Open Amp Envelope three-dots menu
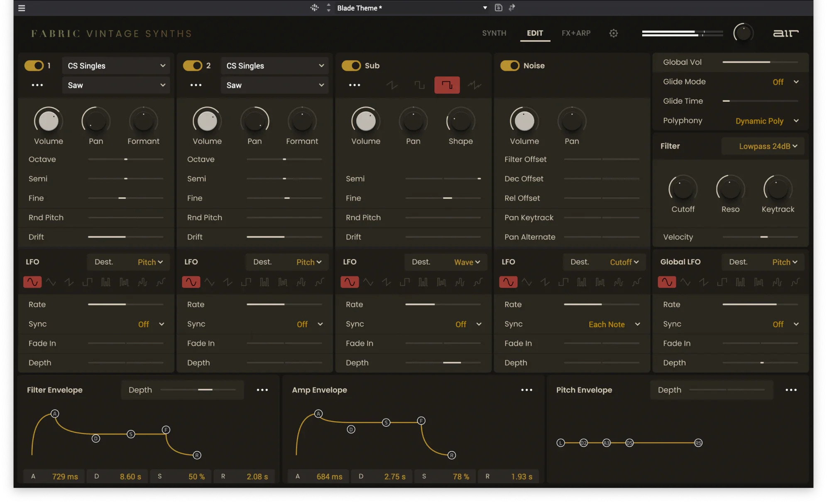Image resolution: width=827 pixels, height=504 pixels. [526, 390]
